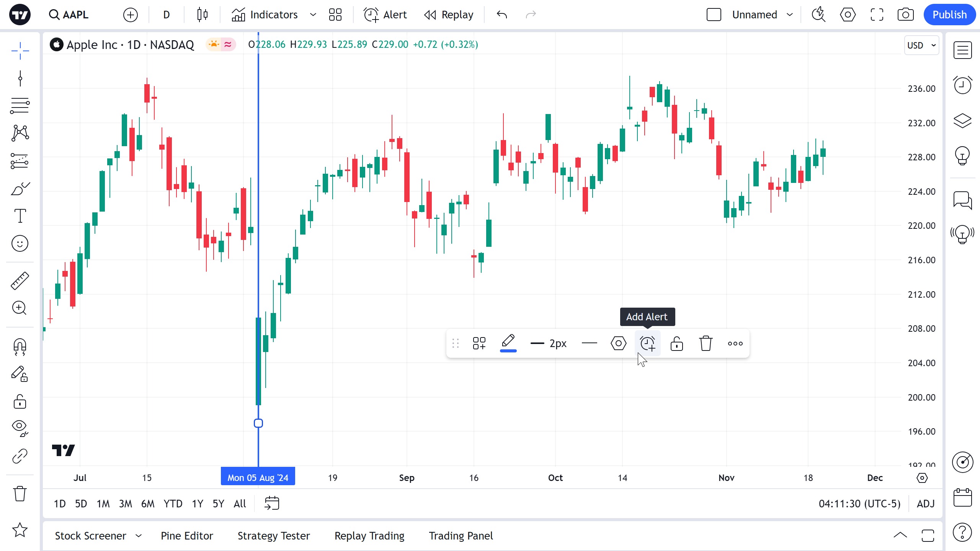Click the Publish button

[x=949, y=15]
